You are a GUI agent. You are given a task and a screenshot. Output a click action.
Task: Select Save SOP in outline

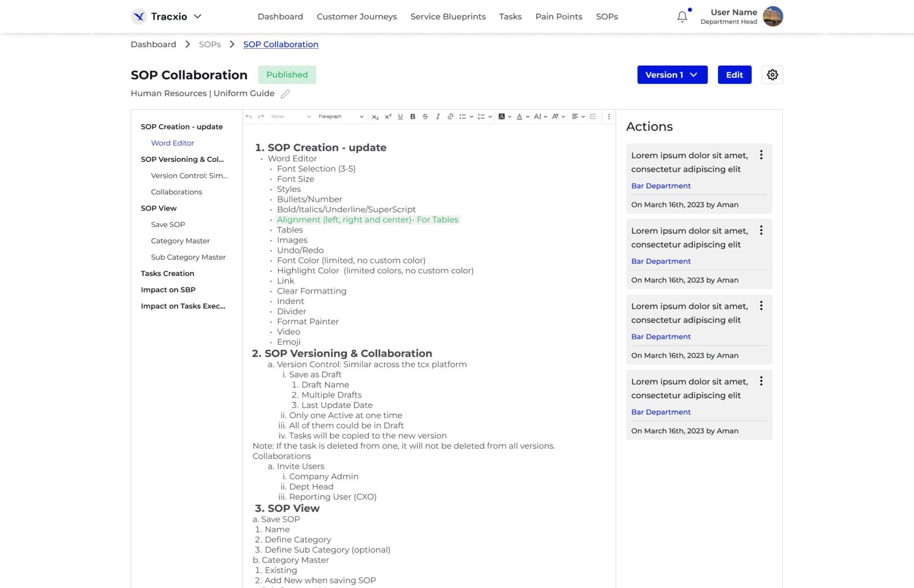tap(168, 224)
